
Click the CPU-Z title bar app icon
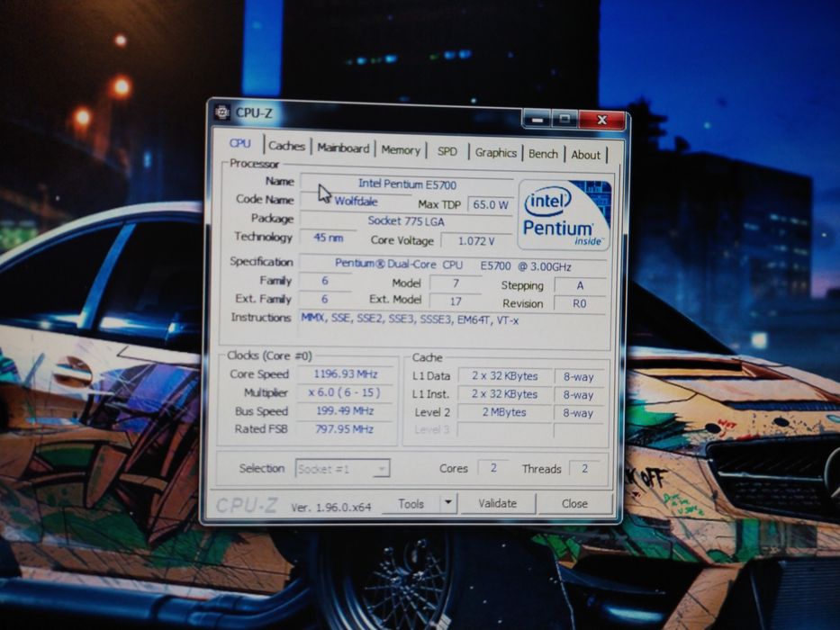point(221,112)
